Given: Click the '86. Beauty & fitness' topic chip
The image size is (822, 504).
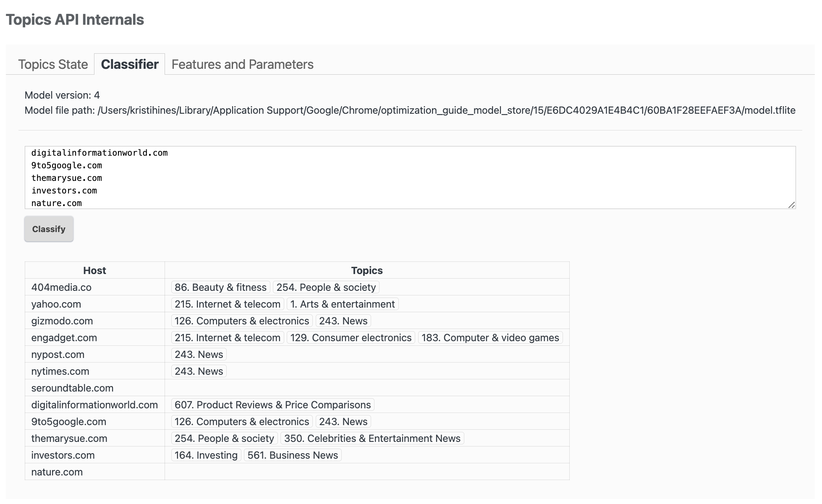Looking at the screenshot, I should tap(220, 287).
